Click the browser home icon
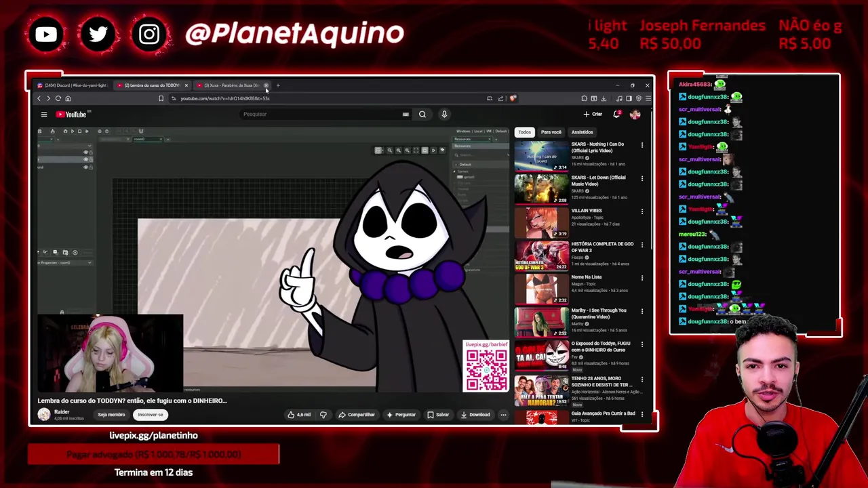 tap(68, 99)
